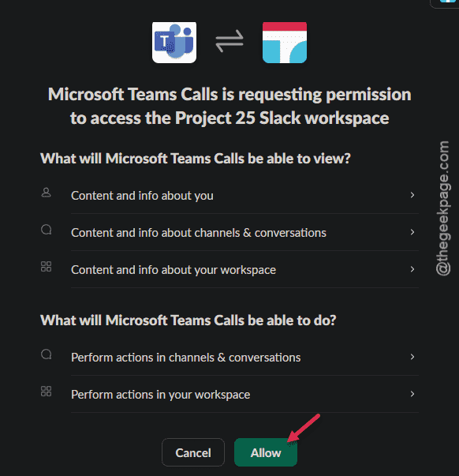The width and height of the screenshot is (459, 476).
Task: Expand chevron for Perform actions in channels
Action: pos(412,357)
